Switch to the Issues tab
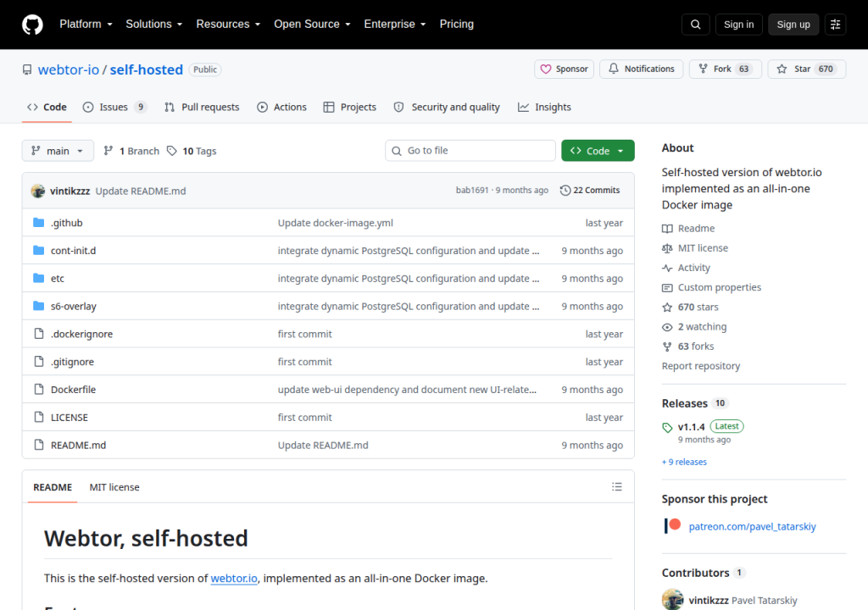Image resolution: width=868 pixels, height=610 pixels. click(114, 108)
